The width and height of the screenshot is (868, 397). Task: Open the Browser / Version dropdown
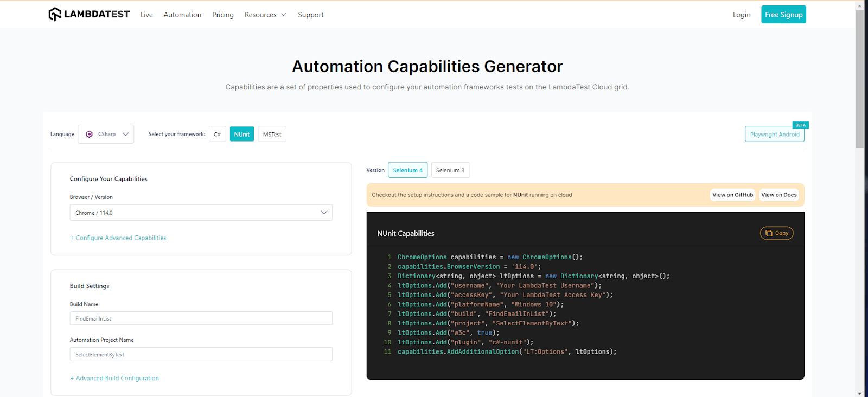[x=201, y=213]
